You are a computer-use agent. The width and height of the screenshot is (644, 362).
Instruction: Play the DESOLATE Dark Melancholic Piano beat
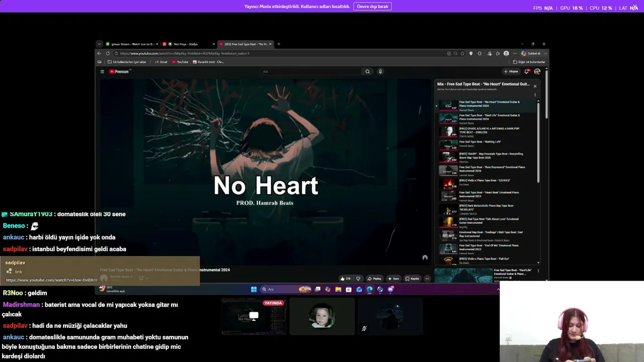[487, 209]
